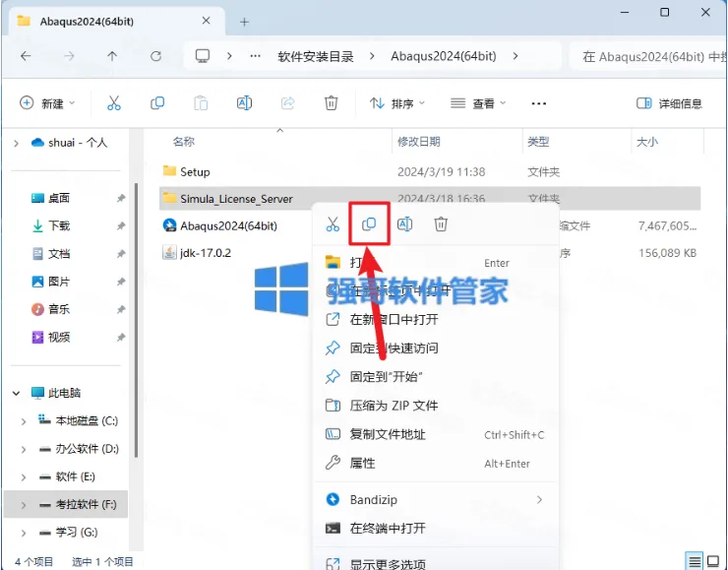Click the Rename icon in the toolbar
Image resolution: width=728 pixels, height=570 pixels.
tap(244, 103)
